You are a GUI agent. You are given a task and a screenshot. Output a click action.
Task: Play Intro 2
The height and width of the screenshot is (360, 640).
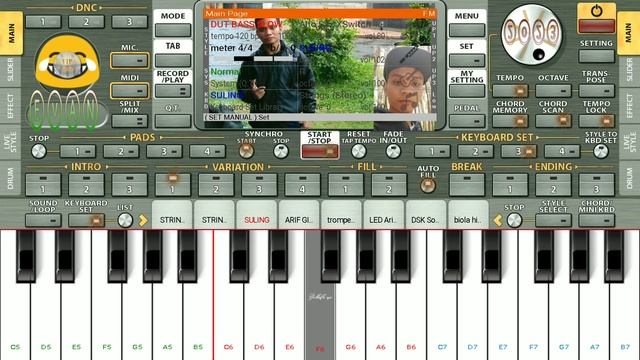86,185
